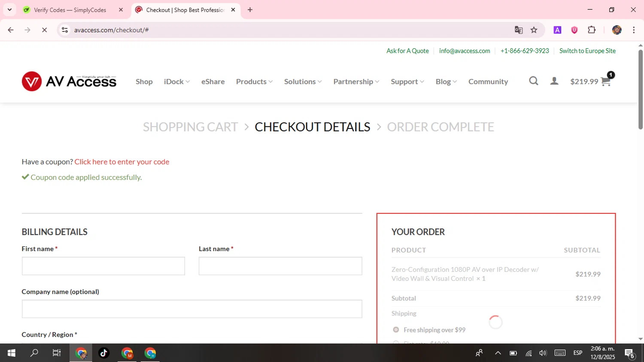Open Windows taskbar search
The image size is (644, 362).
click(x=34, y=353)
